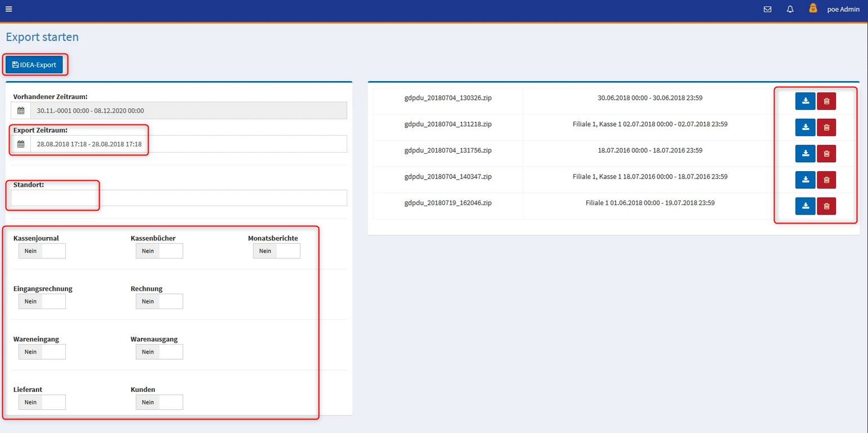Click the Vorhandener Zeitraum date field
This screenshot has height=433, width=868.
[188, 111]
